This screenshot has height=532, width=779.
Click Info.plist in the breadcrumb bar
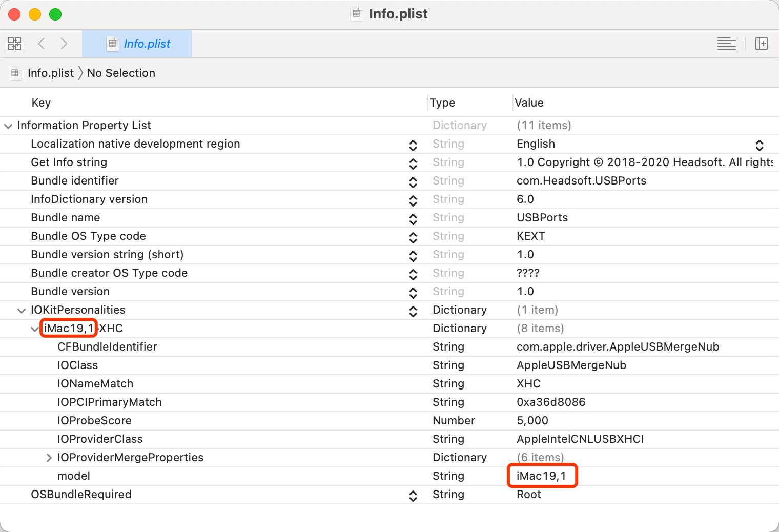(x=51, y=73)
